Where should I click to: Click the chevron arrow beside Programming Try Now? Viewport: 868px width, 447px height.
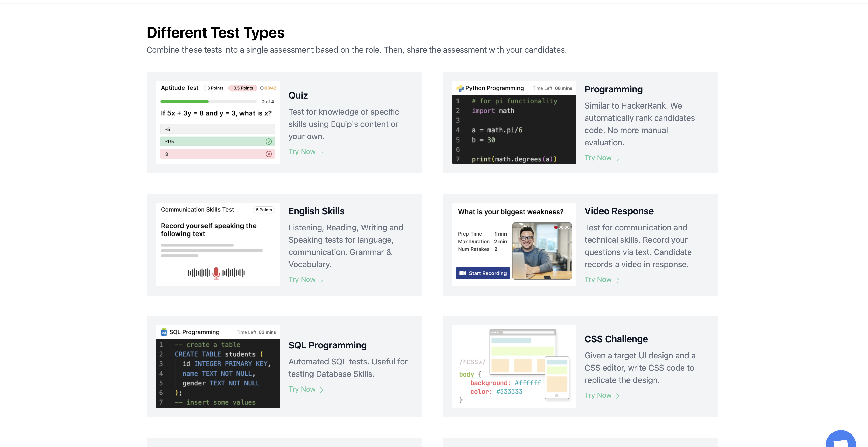pos(618,158)
